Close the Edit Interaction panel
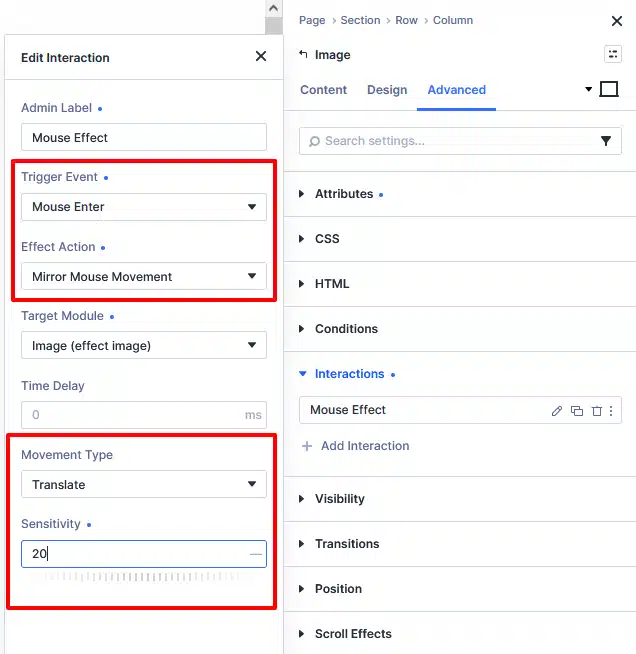Screen dimensions: 636x654 pos(261,56)
